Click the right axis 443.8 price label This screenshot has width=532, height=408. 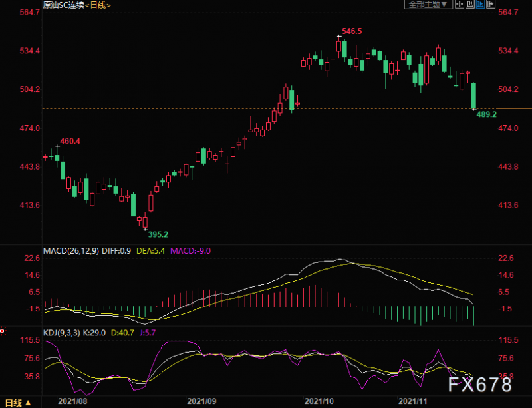coord(508,167)
